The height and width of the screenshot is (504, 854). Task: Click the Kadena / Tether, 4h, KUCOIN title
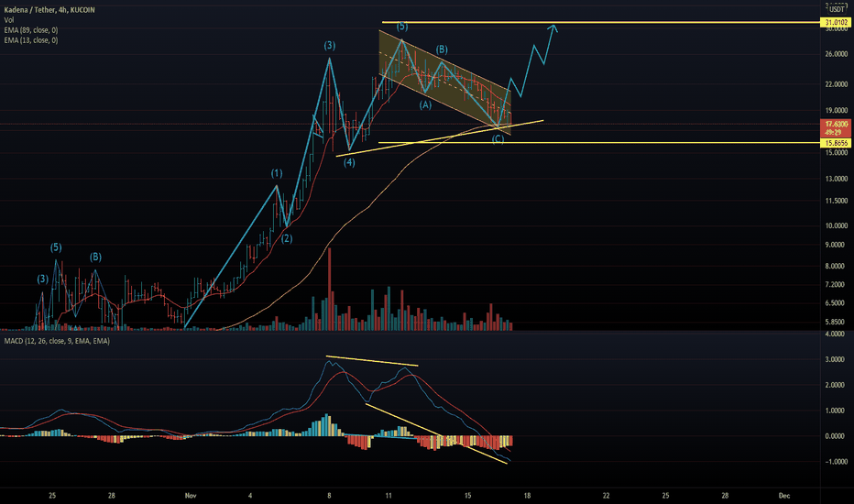(x=49, y=10)
